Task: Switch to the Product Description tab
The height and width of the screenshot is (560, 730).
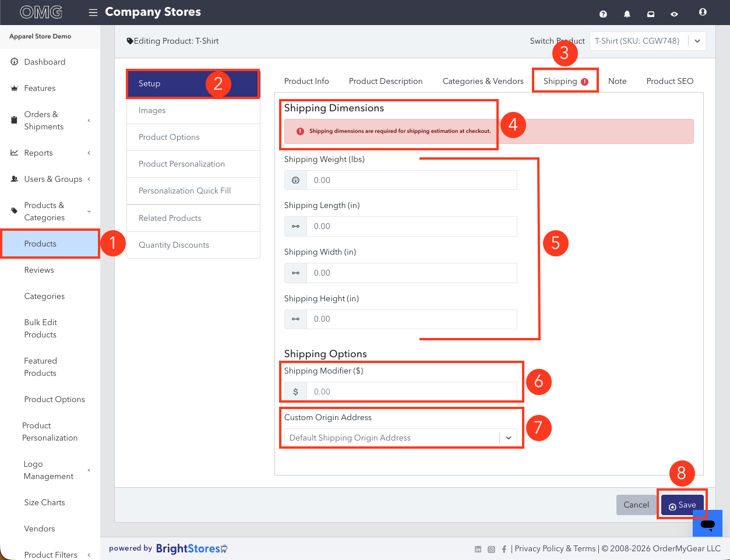Action: [386, 81]
